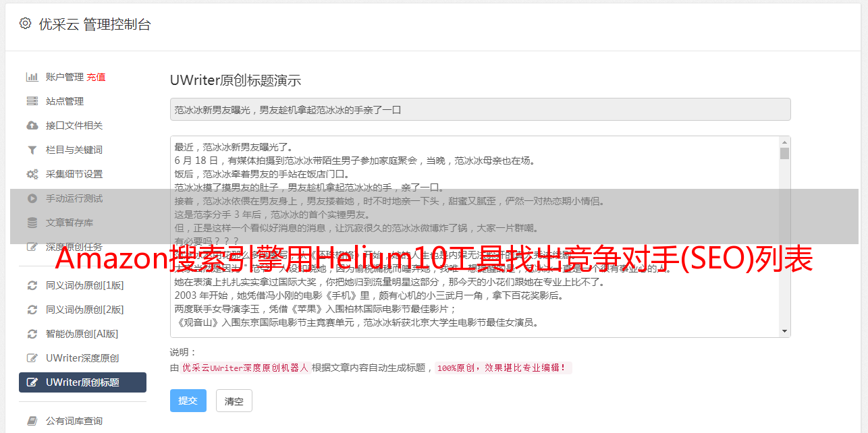Click the textarea scrollbar up arrow

click(x=784, y=142)
